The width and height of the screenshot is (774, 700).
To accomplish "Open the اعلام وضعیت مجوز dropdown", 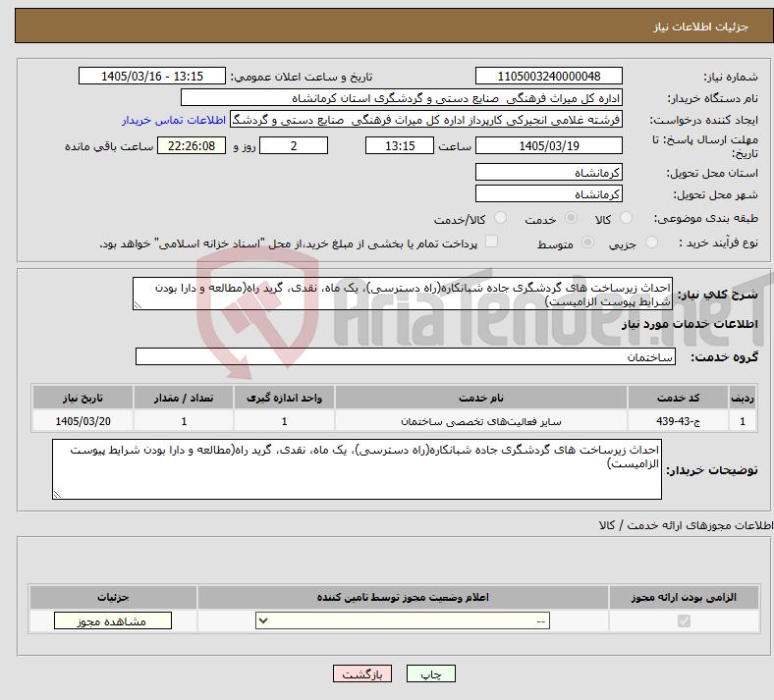I will point(403,620).
